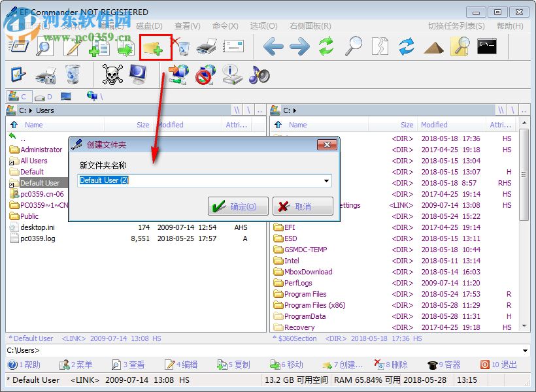Click the music note speaker icon
Image resolution: width=536 pixels, height=392 pixels.
tap(259, 74)
